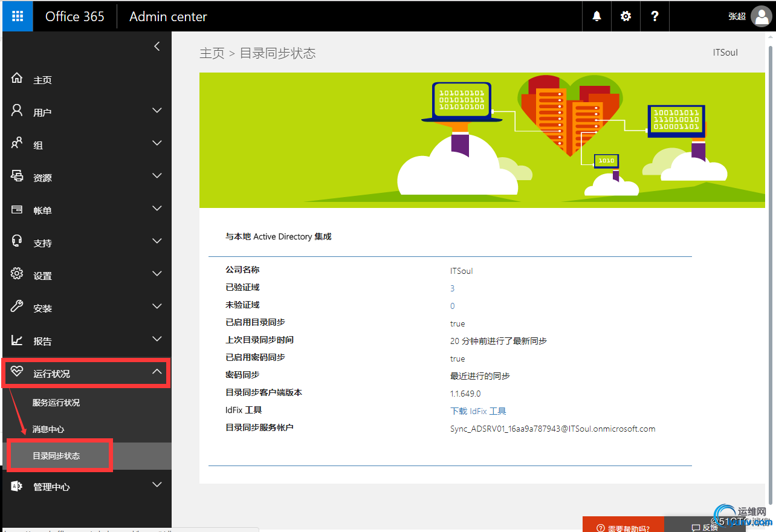Click the Admin center title
This screenshot has width=776, height=532.
click(x=168, y=16)
